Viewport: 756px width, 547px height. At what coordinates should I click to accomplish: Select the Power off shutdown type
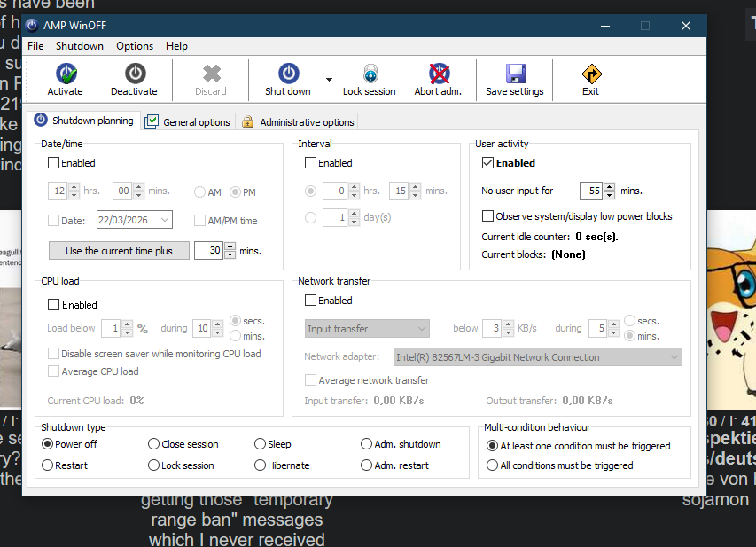(x=47, y=444)
